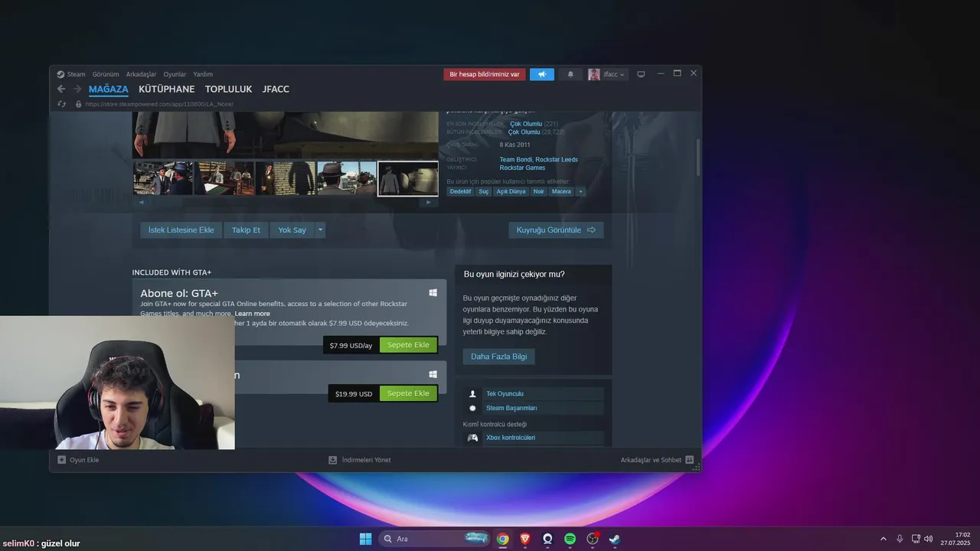Open the notifications bell
The width and height of the screenshot is (980, 551).
pyautogui.click(x=570, y=74)
